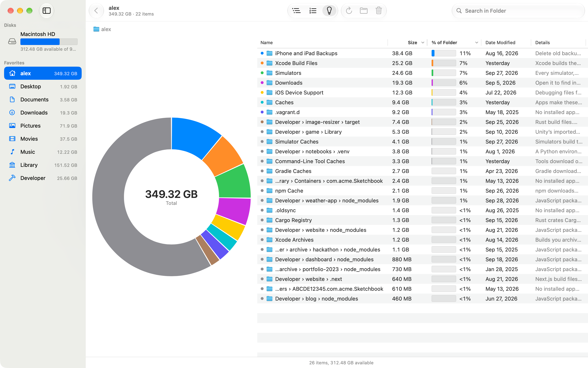Select the Developer › website › .next row
The width and height of the screenshot is (588, 368).
tap(422, 279)
